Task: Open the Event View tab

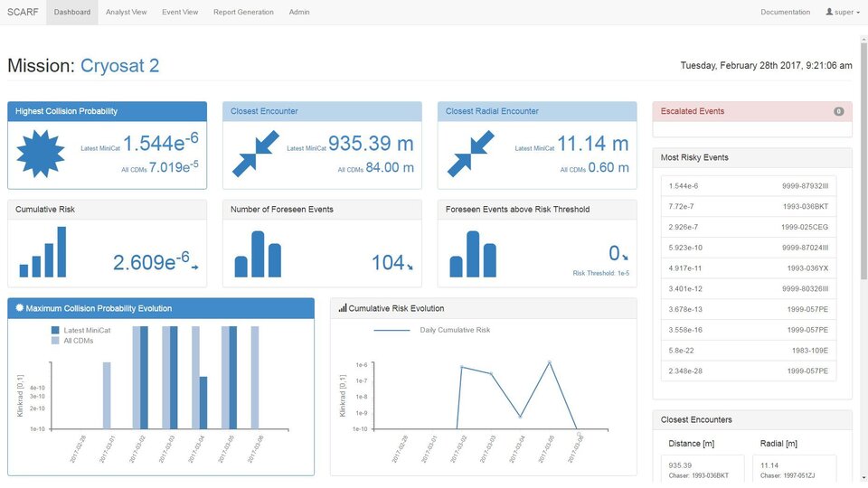Action: (180, 12)
